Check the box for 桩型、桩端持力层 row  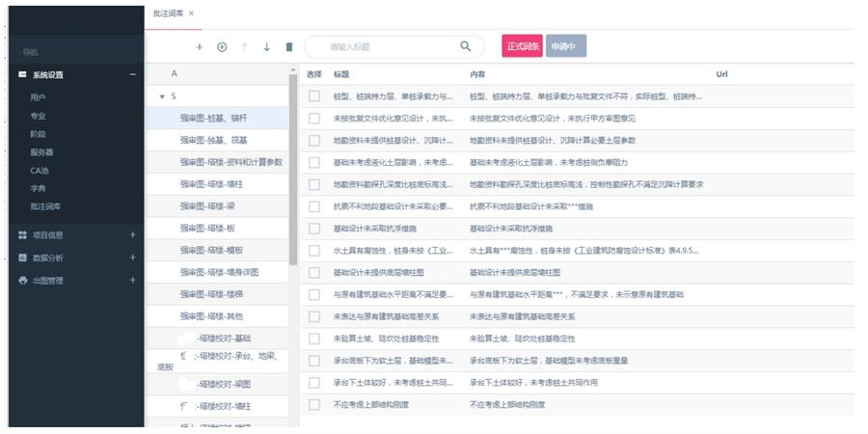[313, 96]
